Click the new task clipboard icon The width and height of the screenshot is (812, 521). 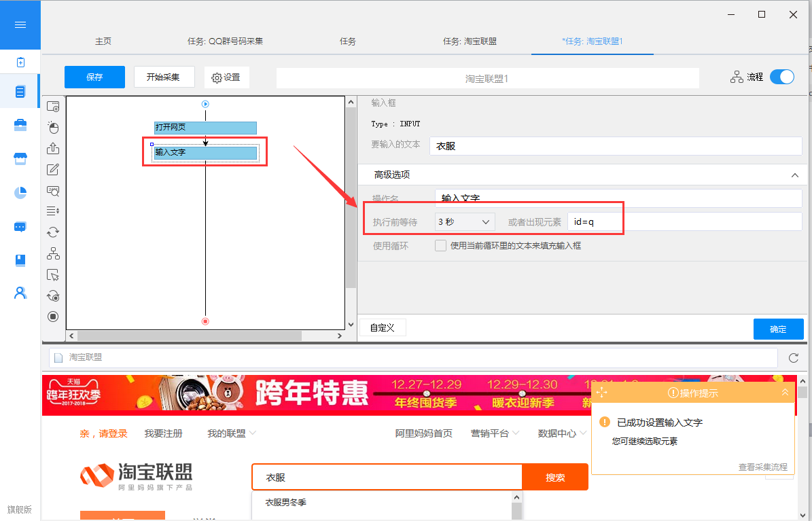click(x=20, y=62)
